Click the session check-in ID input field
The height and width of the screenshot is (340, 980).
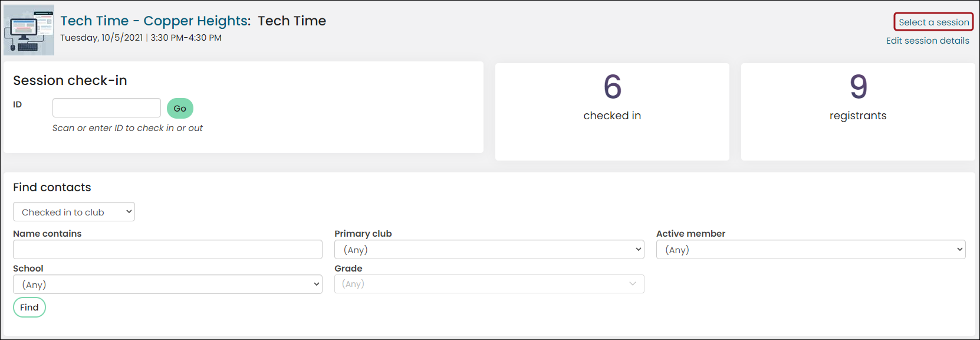click(x=107, y=108)
